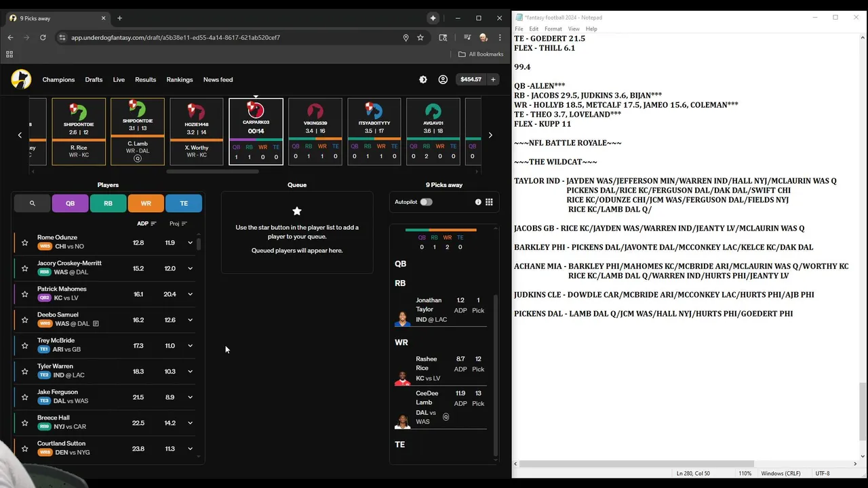Expand Patrick Mahomes details chevron
This screenshot has height=488, width=868.
pyautogui.click(x=190, y=294)
